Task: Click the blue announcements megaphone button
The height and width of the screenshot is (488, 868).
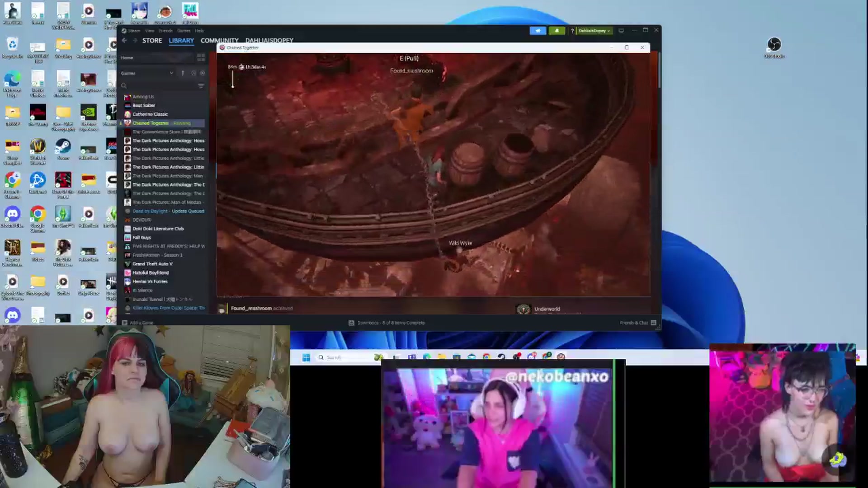Action: click(x=538, y=31)
